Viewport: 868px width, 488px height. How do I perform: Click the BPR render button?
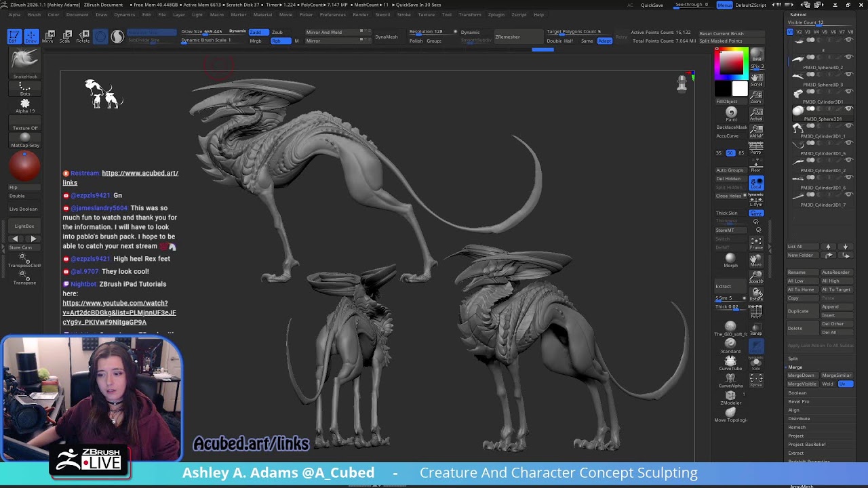757,55
